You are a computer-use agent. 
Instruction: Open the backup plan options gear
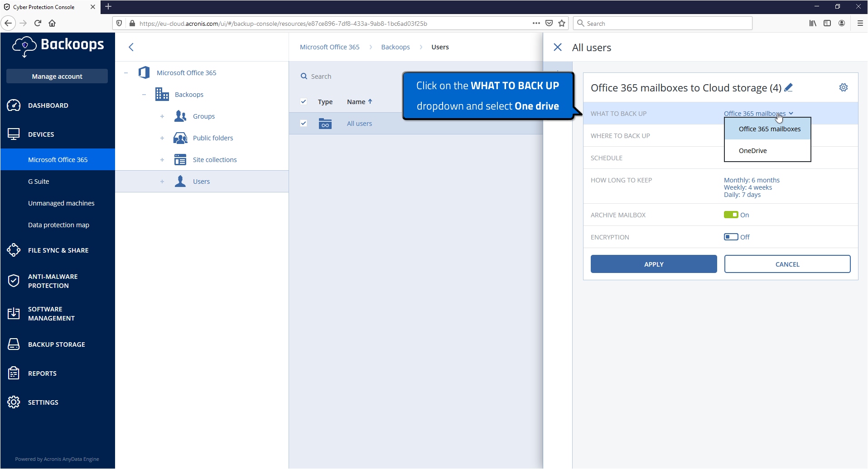844,87
